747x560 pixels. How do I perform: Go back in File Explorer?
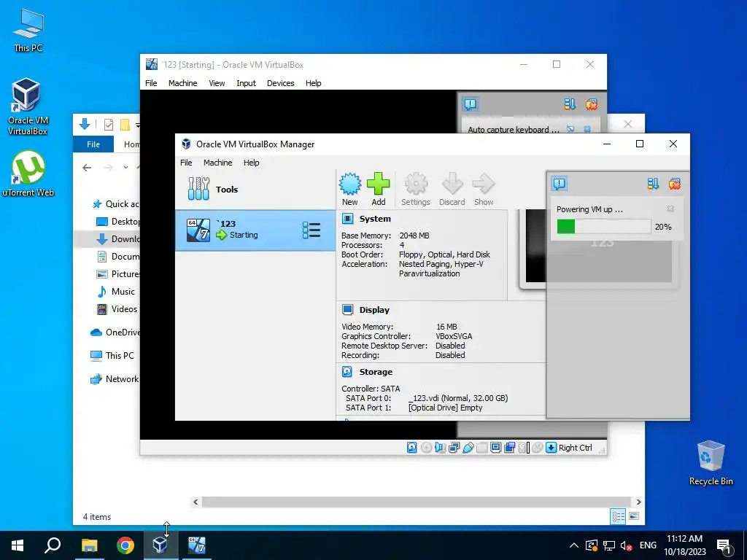[x=87, y=168]
